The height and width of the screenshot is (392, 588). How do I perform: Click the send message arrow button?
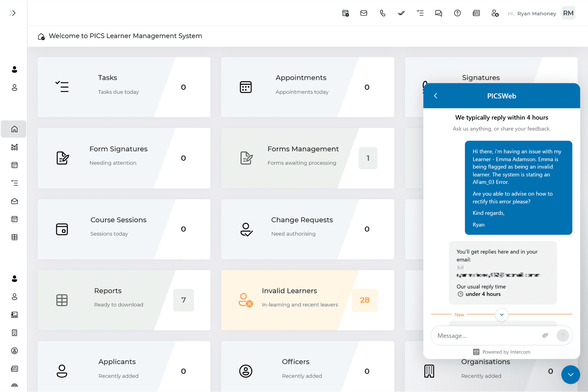563,335
